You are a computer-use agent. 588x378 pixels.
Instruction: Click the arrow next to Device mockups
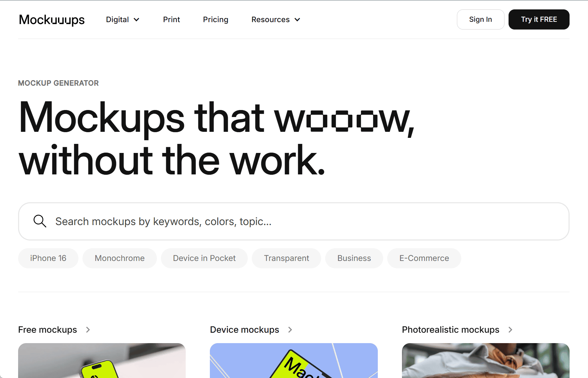tap(290, 330)
